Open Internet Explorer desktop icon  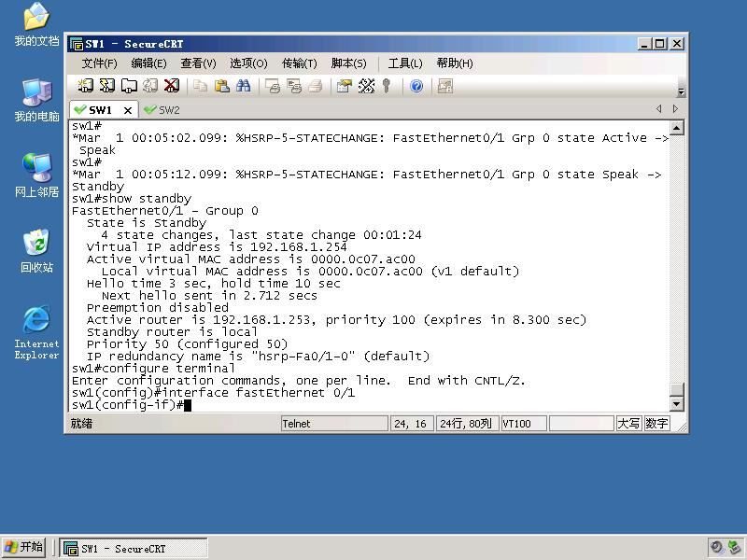(x=36, y=332)
